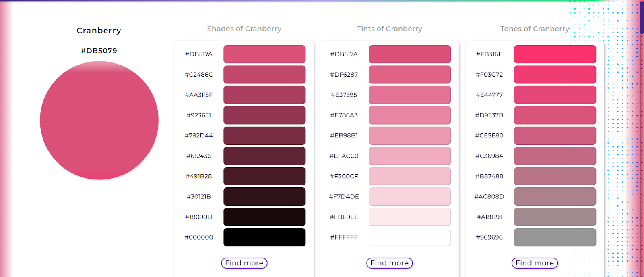The width and height of the screenshot is (644, 277).
Task: Select the #DF6287 tint swatch
Action: point(410,75)
